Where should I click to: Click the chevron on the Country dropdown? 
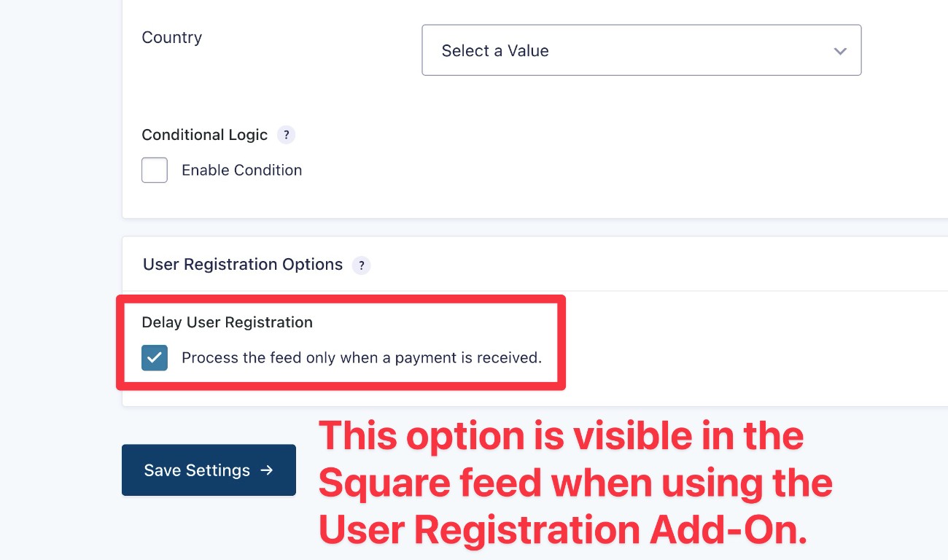click(x=839, y=51)
